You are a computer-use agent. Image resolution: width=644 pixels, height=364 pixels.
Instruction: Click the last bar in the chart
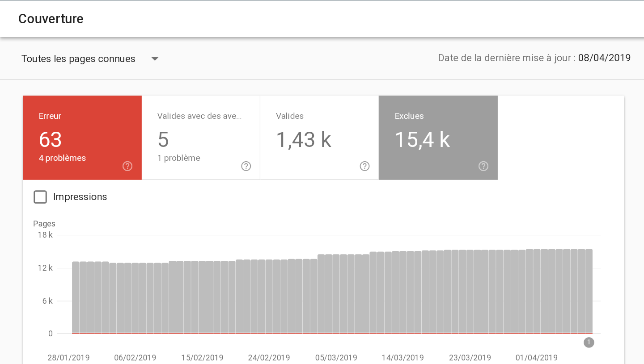tap(589, 291)
